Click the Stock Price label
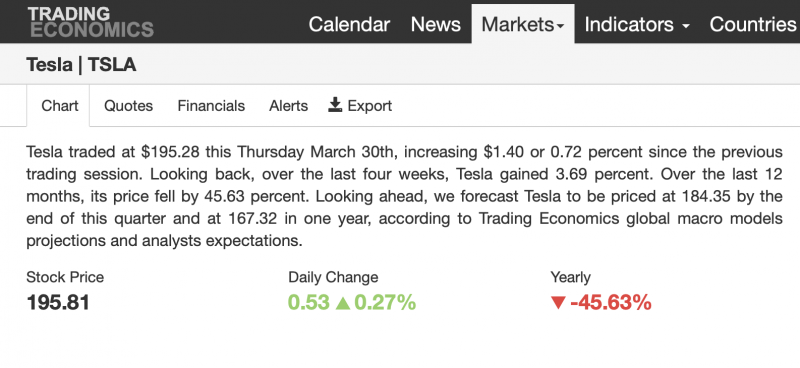 [65, 277]
